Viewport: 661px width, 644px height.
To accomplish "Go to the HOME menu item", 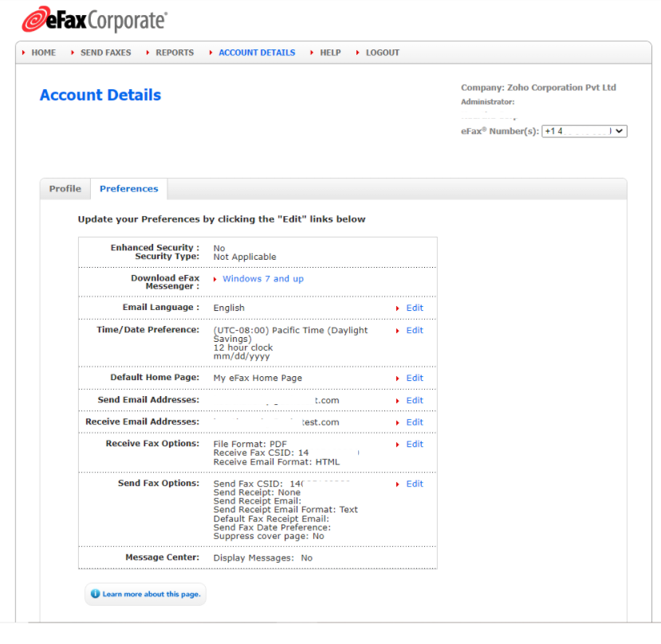I will click(43, 53).
